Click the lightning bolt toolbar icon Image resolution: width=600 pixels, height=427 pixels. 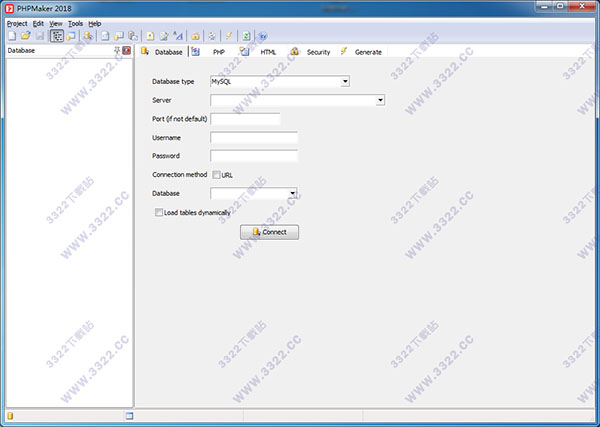229,36
